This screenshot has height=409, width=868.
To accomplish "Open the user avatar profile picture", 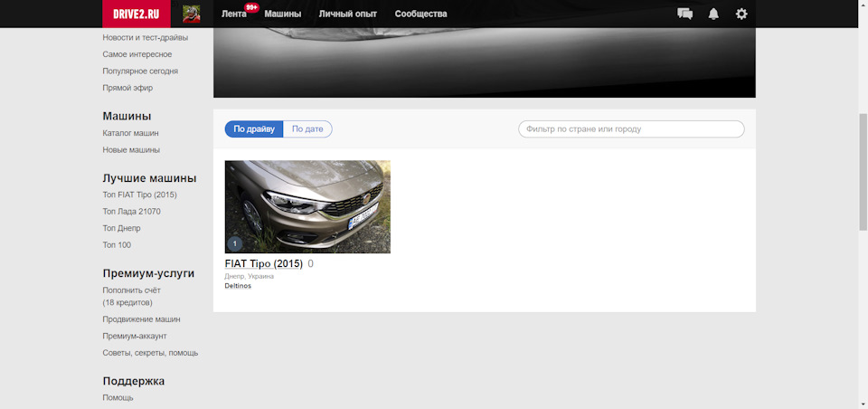I will click(192, 14).
